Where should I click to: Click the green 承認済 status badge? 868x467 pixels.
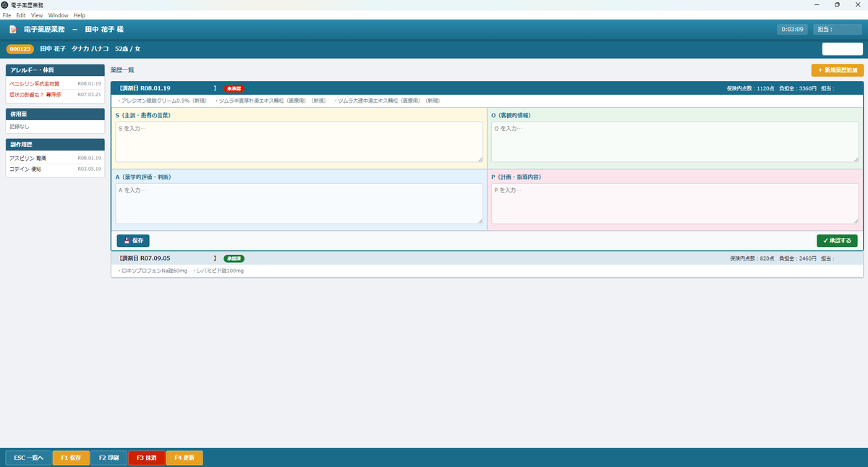pos(234,258)
